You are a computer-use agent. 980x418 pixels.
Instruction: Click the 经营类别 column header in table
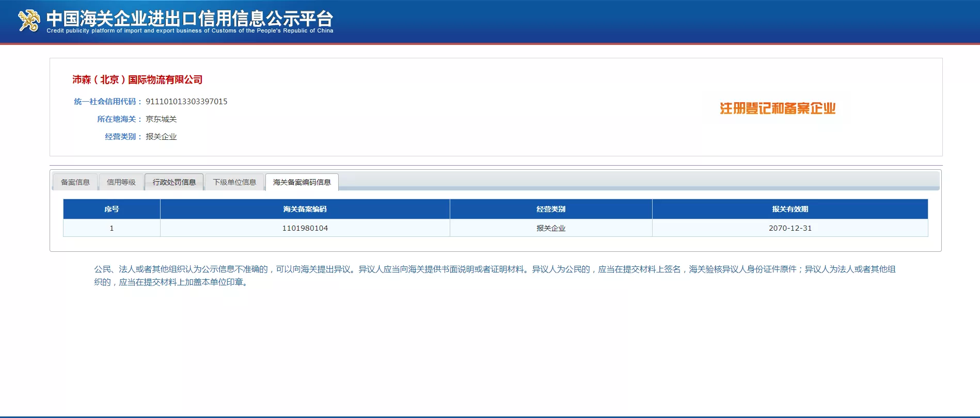click(x=551, y=209)
